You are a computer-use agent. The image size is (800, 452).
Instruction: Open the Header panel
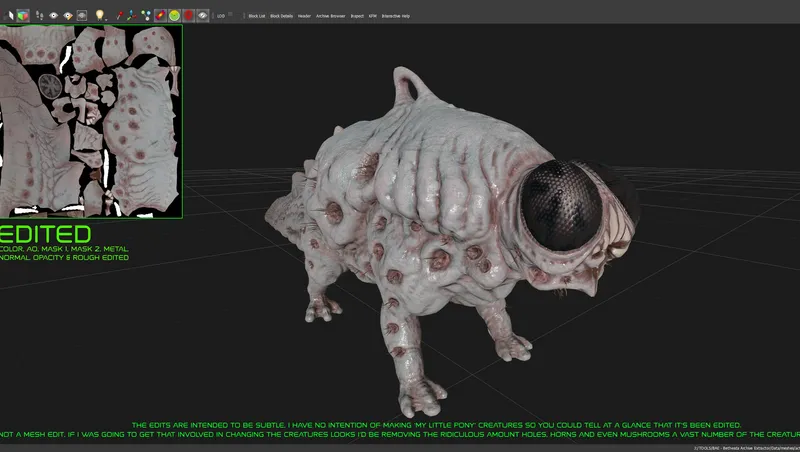(x=305, y=16)
